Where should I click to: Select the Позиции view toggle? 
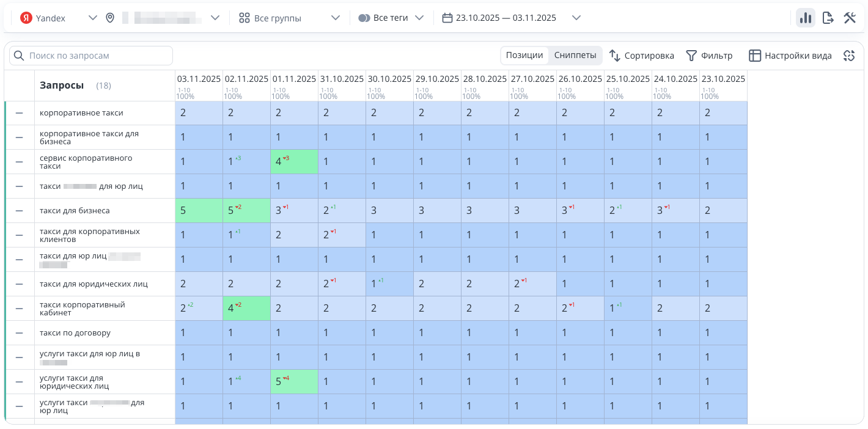pos(524,55)
